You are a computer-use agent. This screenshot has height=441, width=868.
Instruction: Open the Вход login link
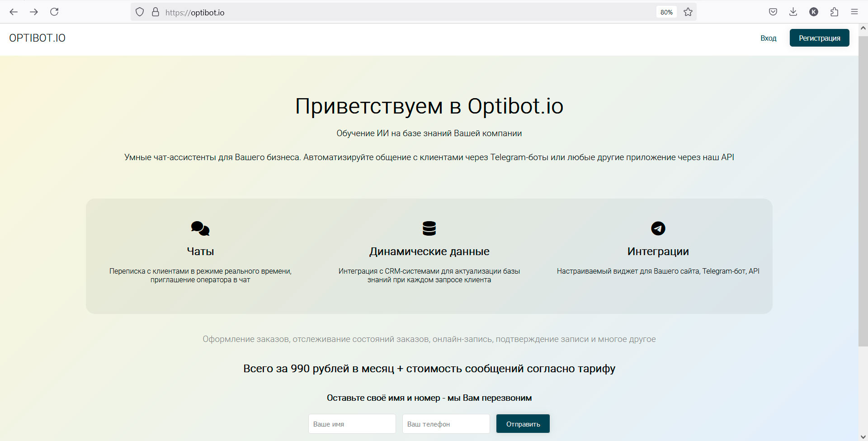coord(768,38)
